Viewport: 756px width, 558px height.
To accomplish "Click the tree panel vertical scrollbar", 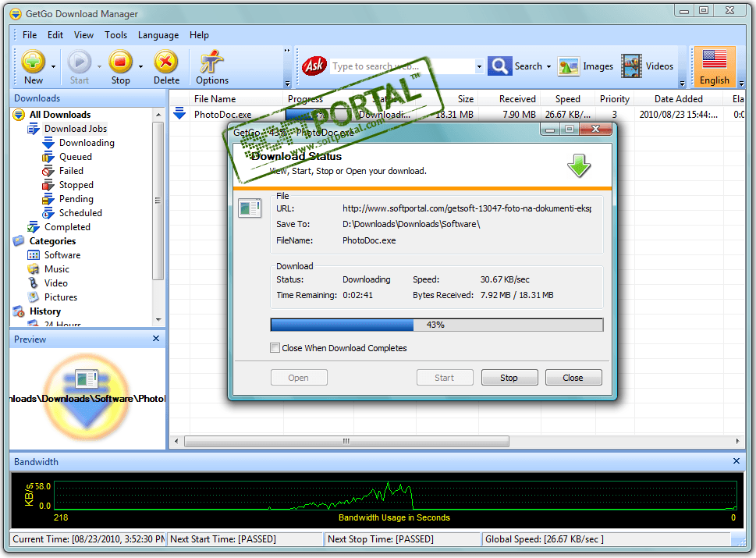I will click(x=158, y=200).
